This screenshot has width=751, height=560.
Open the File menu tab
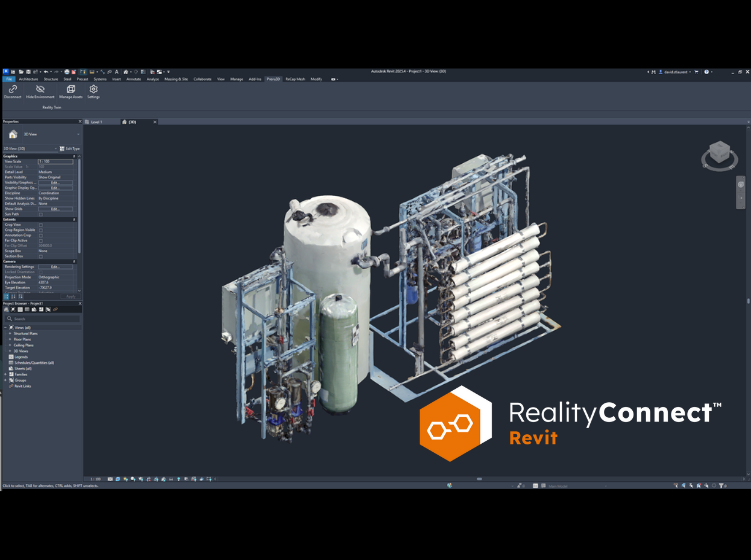click(x=9, y=79)
